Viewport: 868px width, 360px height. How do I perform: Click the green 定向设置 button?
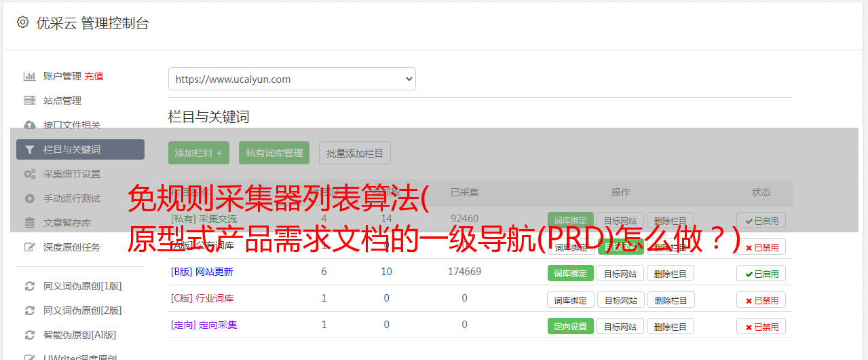click(571, 327)
